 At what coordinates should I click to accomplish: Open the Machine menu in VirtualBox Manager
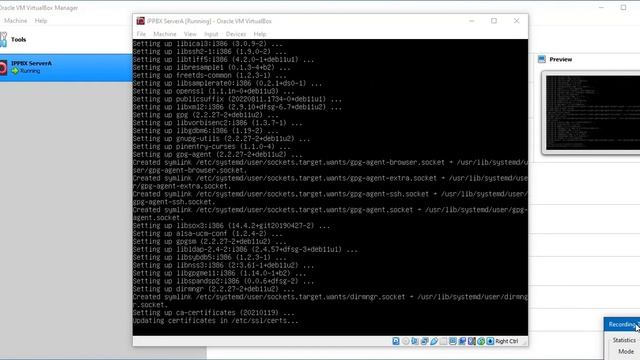(16, 20)
